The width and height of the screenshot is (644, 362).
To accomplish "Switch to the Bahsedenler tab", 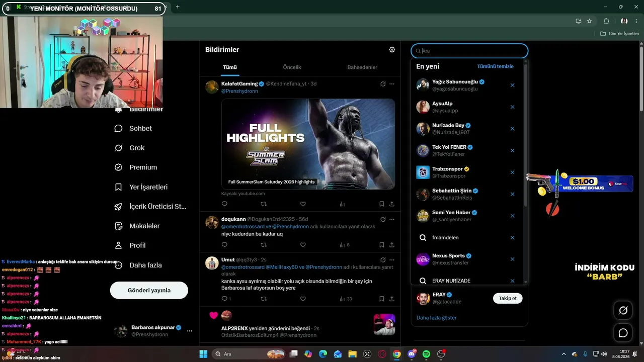I will (362, 67).
